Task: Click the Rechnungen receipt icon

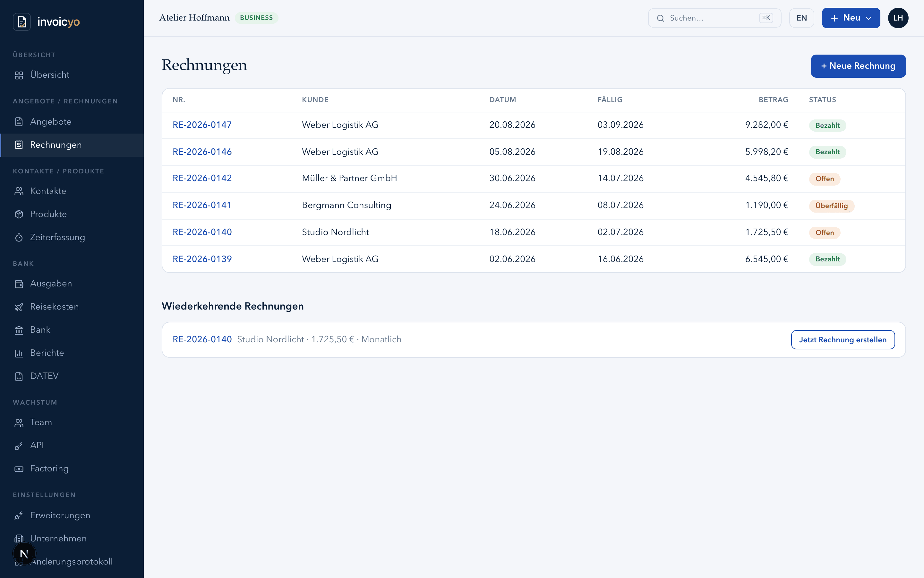Action: pos(19,145)
